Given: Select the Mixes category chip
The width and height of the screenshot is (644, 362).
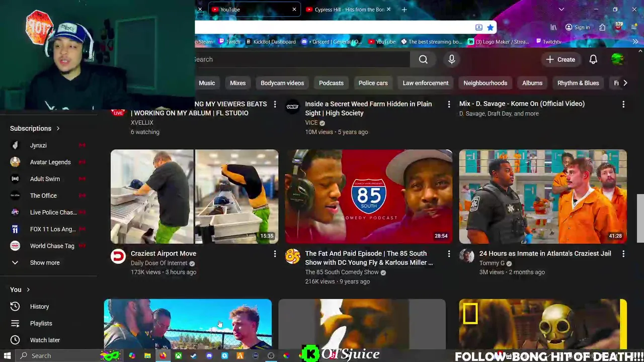Looking at the screenshot, I should point(238,83).
